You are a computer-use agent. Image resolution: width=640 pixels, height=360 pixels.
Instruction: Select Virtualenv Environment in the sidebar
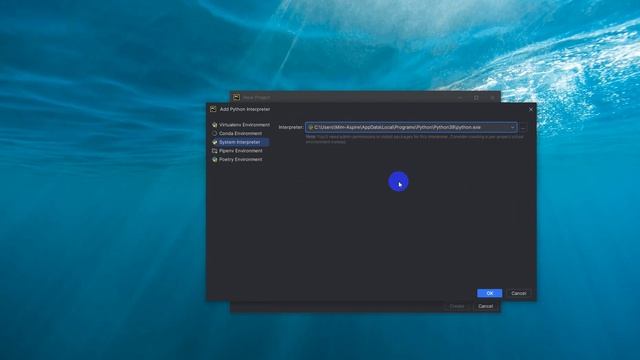pyautogui.click(x=240, y=125)
